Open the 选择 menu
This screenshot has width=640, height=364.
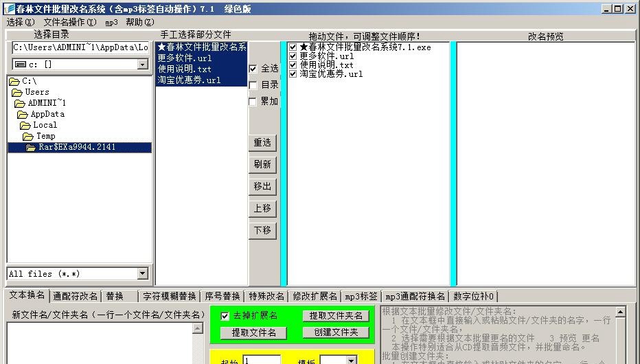tap(21, 22)
